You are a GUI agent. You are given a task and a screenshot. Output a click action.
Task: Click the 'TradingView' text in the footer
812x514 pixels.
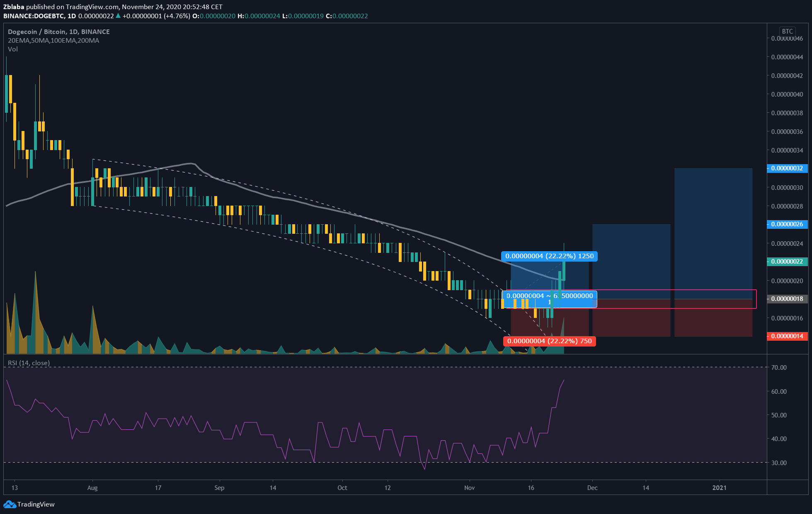coord(36,504)
